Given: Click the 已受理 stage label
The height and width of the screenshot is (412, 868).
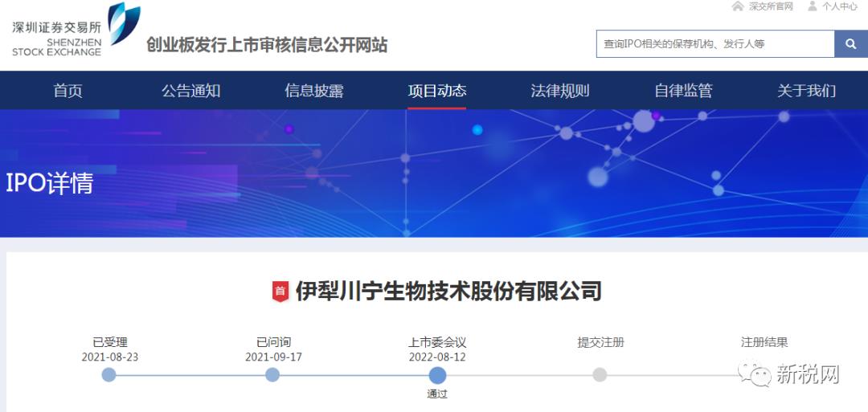Looking at the screenshot, I should pyautogui.click(x=110, y=342).
